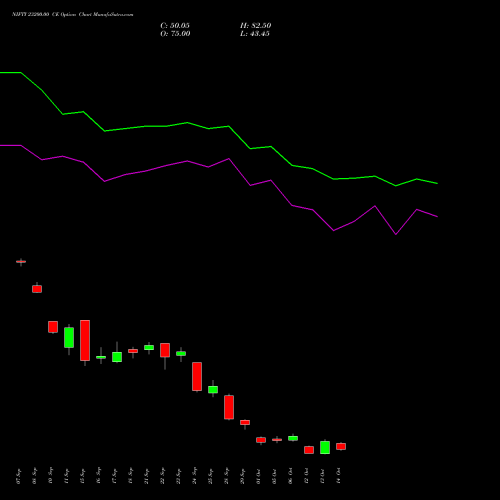
Task: Click the red candle above 28 Sep
Action: pos(229,407)
